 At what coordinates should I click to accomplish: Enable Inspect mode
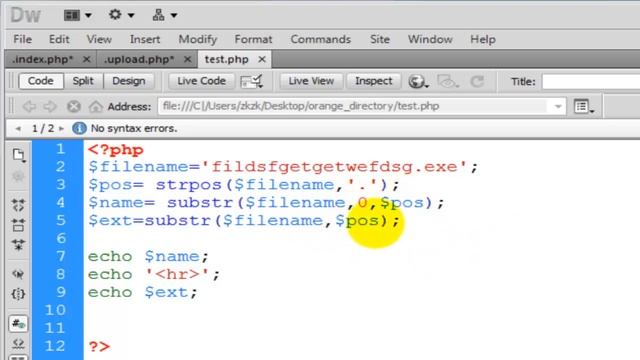[x=373, y=81]
